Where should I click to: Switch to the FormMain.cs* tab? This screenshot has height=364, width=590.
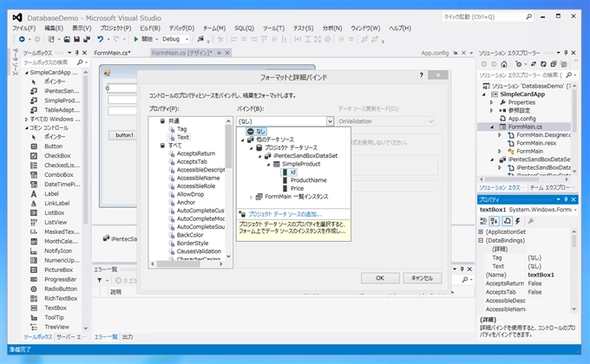pyautogui.click(x=112, y=53)
